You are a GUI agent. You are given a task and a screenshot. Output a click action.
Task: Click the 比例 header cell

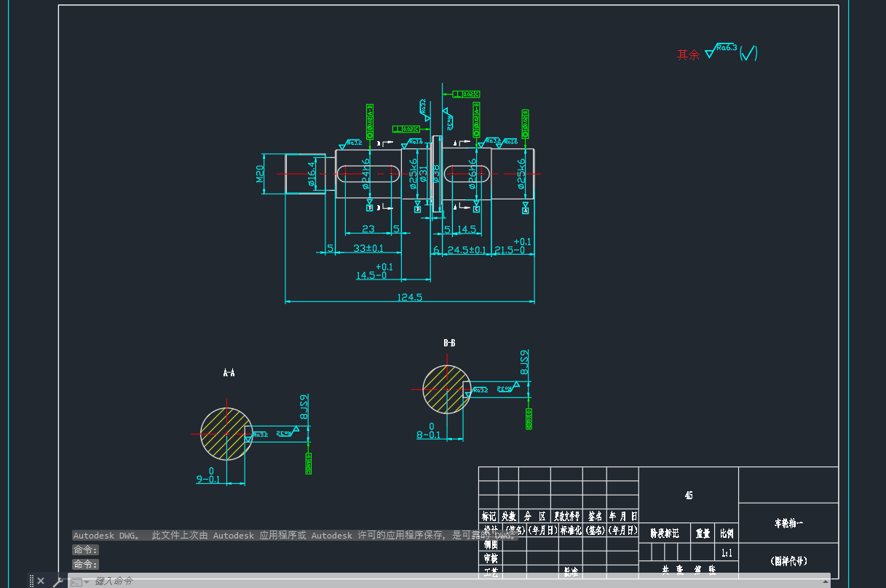coord(727,533)
